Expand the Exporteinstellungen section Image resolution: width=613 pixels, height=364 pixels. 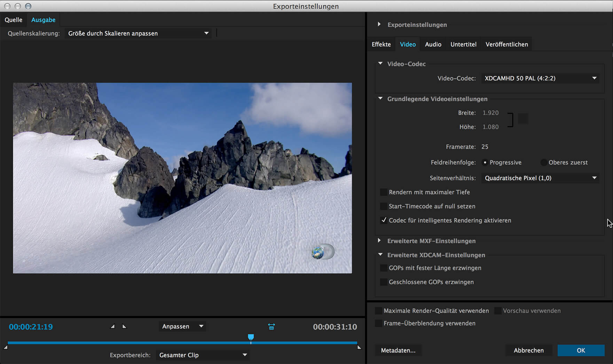(x=379, y=24)
